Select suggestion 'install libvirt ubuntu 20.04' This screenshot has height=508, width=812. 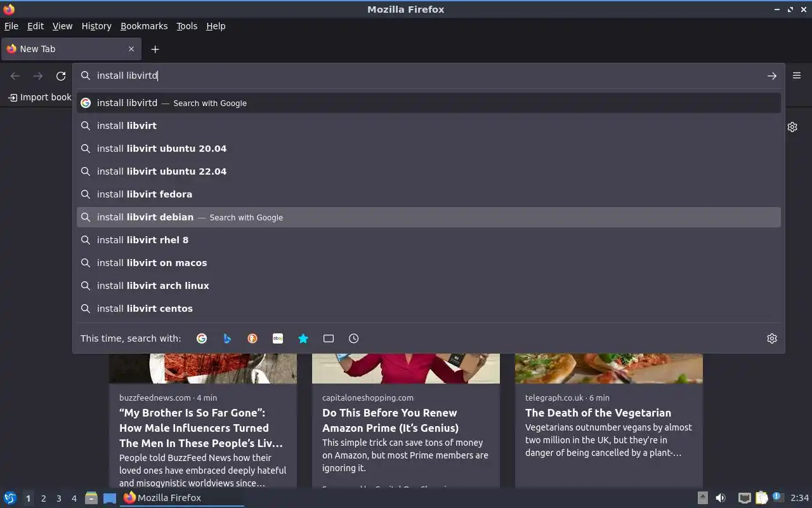click(429, 149)
